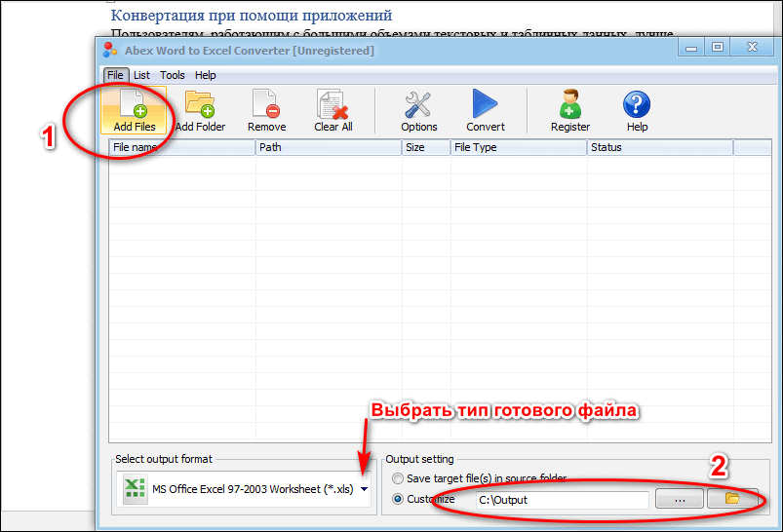Viewport: 783px width, 532px height.
Task: Remove the selected file from the list
Action: click(x=266, y=110)
